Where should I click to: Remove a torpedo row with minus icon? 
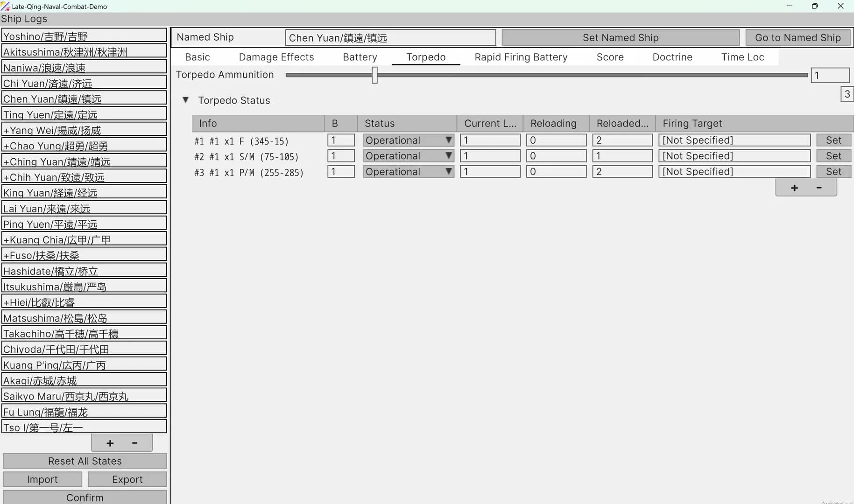pos(819,188)
